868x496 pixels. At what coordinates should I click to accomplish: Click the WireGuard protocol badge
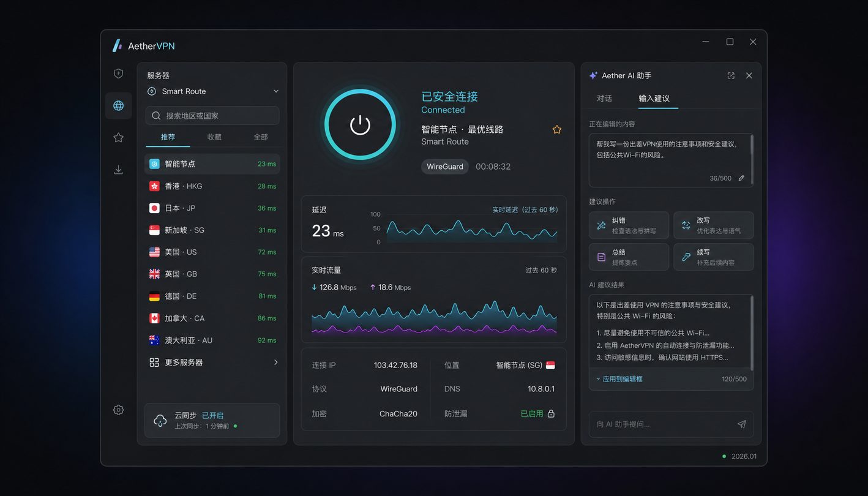[445, 167]
